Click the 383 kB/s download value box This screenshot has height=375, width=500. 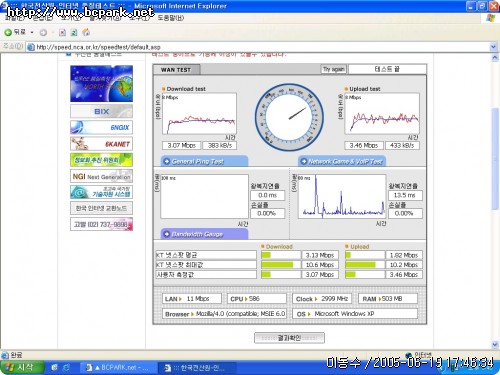coord(220,145)
